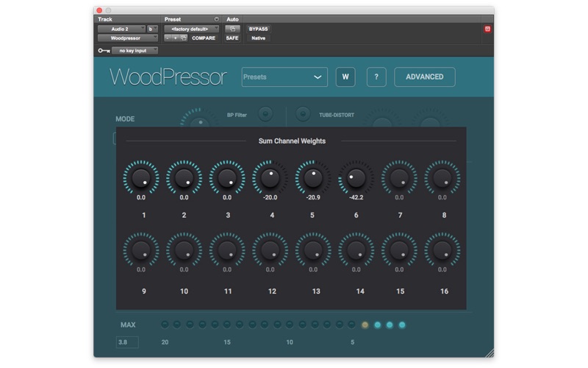Open the WoodPressor Presets dropdown
This screenshot has width=588, height=368.
(284, 77)
